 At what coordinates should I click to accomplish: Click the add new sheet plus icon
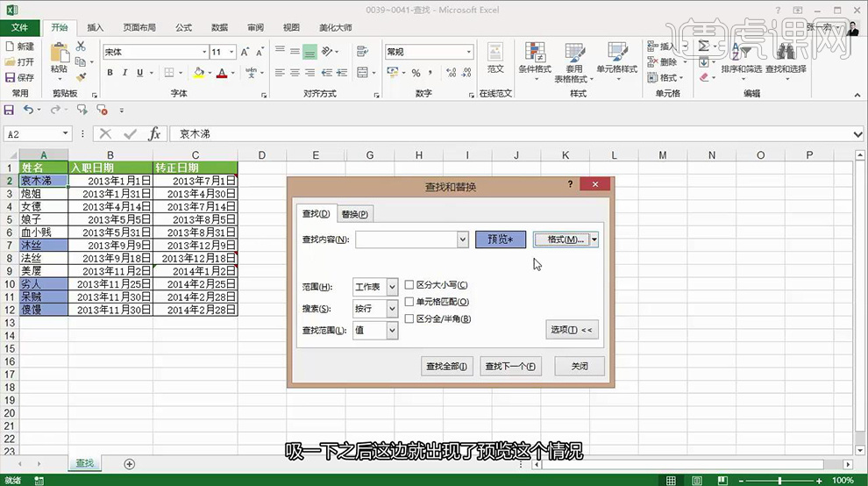(129, 464)
